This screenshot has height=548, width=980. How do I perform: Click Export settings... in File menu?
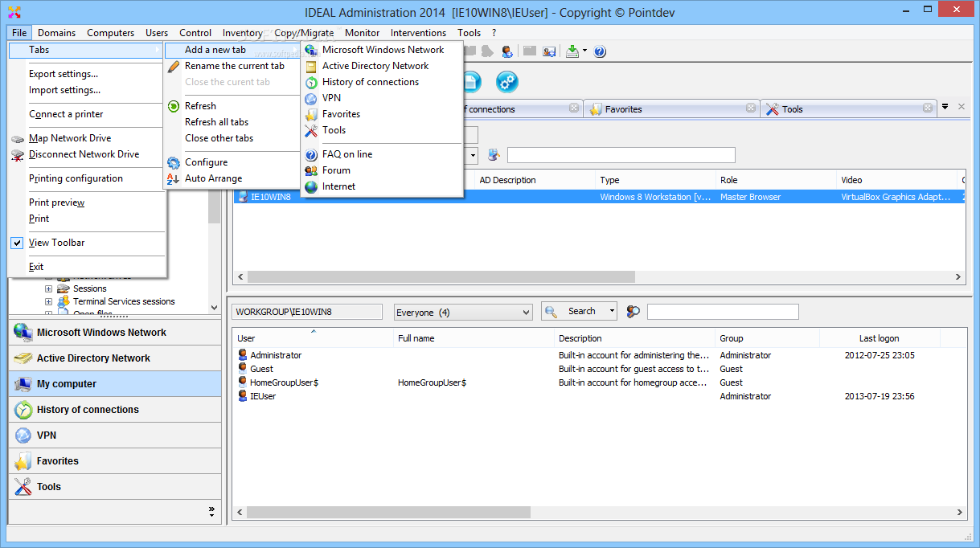[x=64, y=74]
